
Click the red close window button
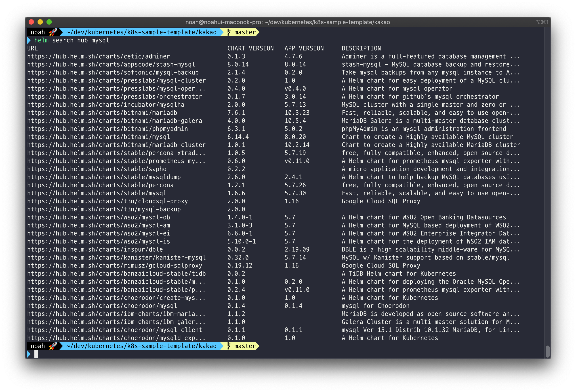click(x=31, y=22)
